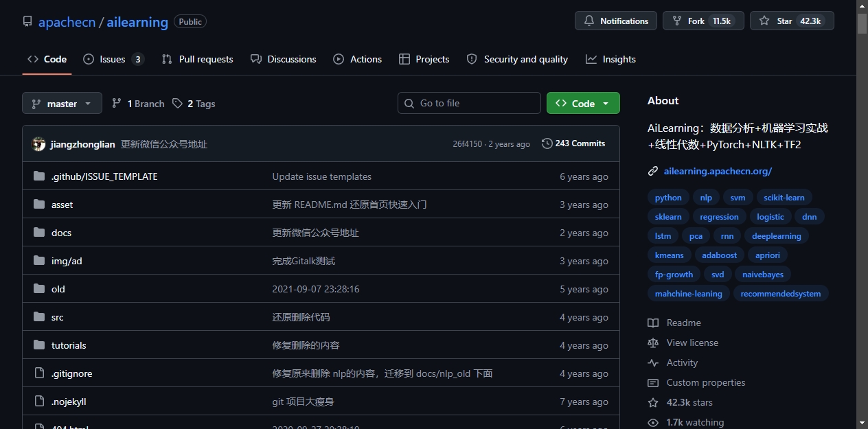Open commit hash 26f4150
This screenshot has width=868, height=429.
[x=467, y=144]
